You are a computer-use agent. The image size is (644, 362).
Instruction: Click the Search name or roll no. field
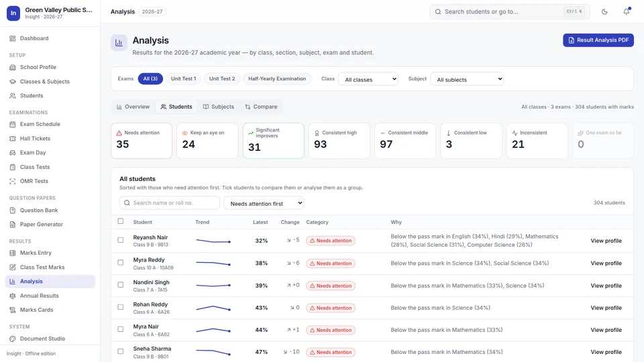point(170,202)
